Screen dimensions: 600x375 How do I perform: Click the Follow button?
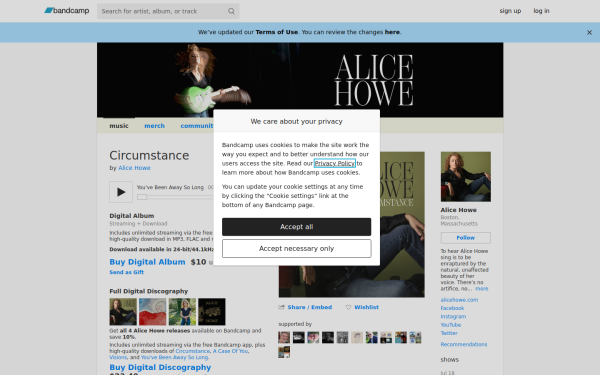(466, 238)
